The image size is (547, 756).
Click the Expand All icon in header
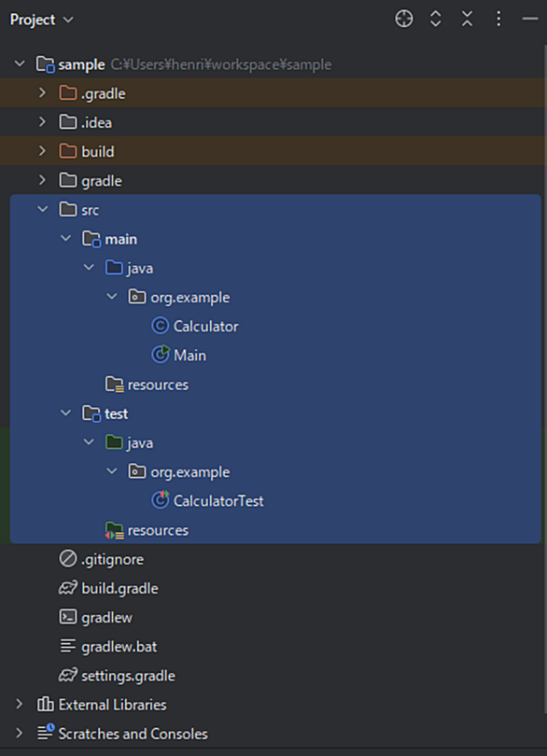tap(436, 20)
